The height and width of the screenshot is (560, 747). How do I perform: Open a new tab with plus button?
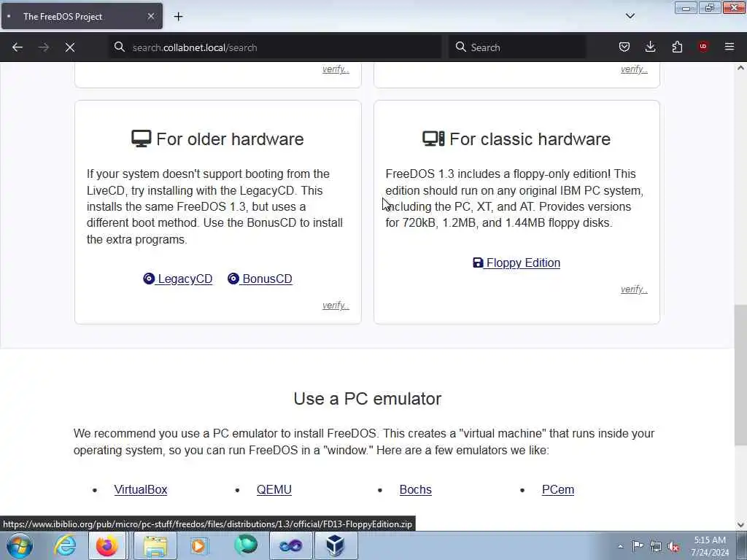(x=178, y=17)
